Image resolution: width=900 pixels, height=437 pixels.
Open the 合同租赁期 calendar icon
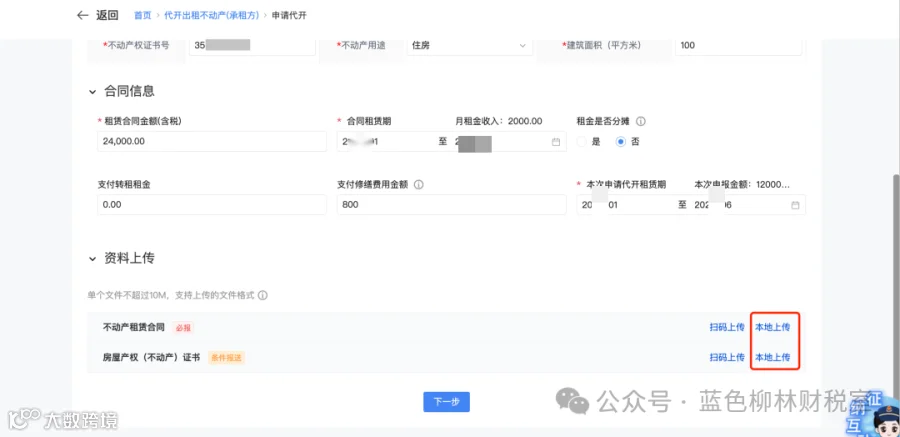coord(556,142)
